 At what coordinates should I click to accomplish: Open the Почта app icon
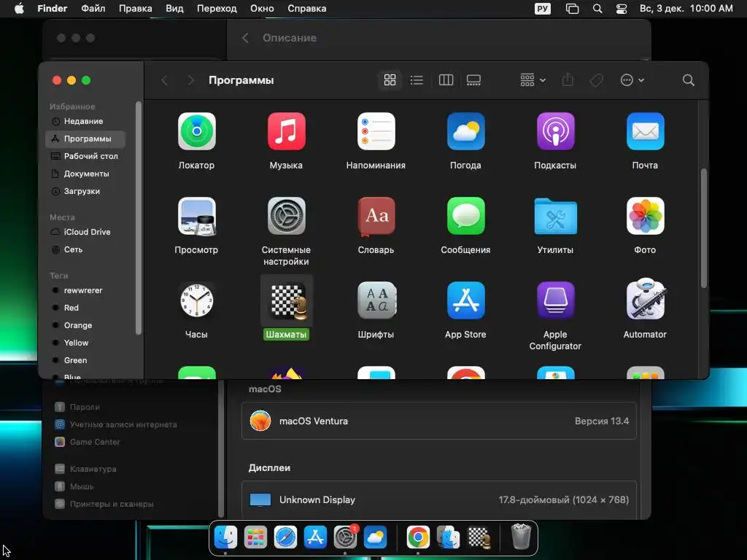click(x=645, y=131)
